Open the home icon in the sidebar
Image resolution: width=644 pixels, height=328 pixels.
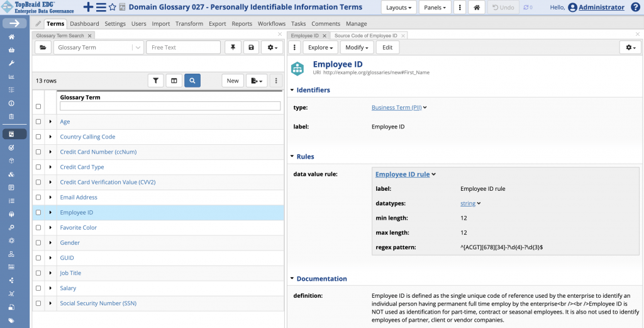coord(11,37)
